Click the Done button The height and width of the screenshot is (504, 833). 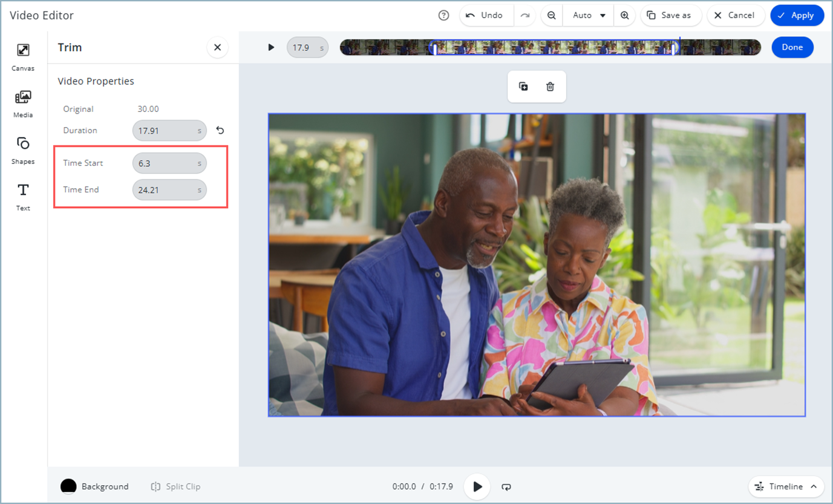[x=792, y=47]
